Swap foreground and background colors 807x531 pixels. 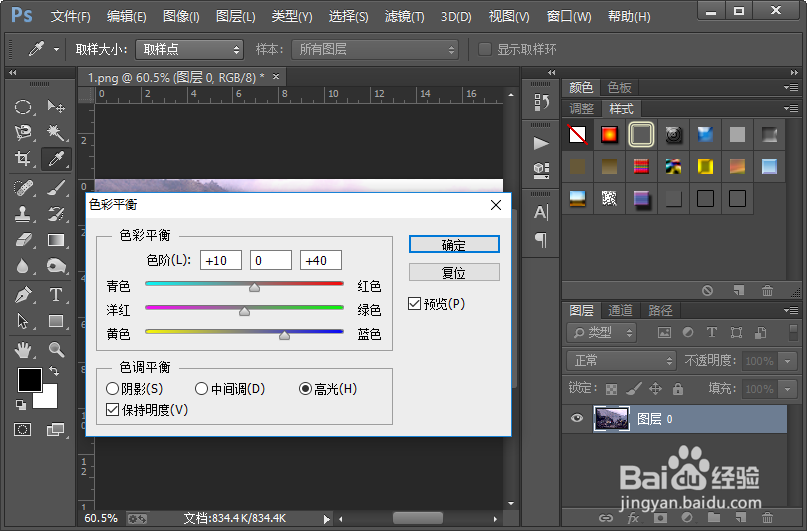click(54, 370)
